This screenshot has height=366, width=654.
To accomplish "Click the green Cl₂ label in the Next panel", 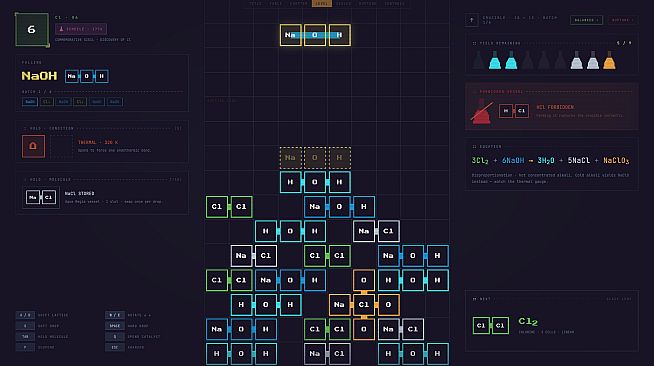I will click(528, 321).
